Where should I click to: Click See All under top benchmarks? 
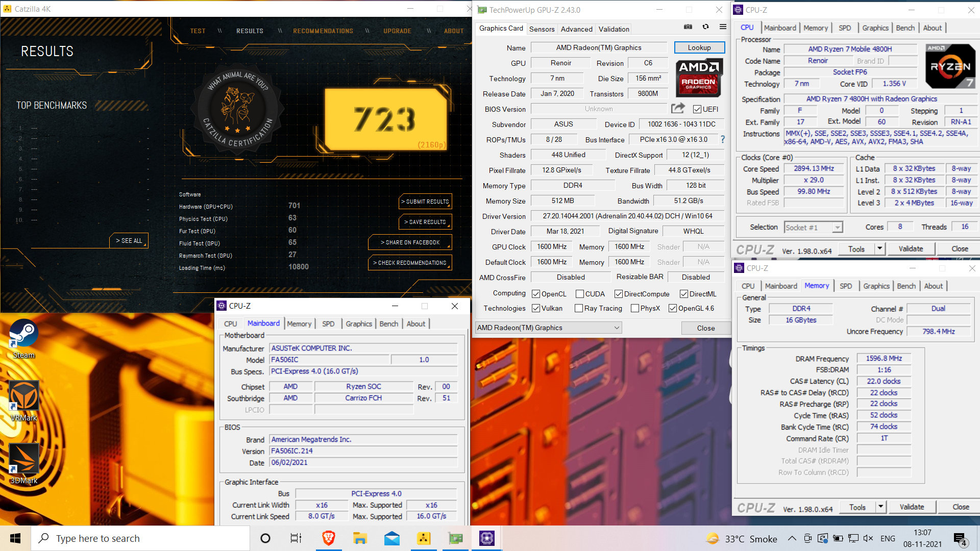pyautogui.click(x=129, y=241)
